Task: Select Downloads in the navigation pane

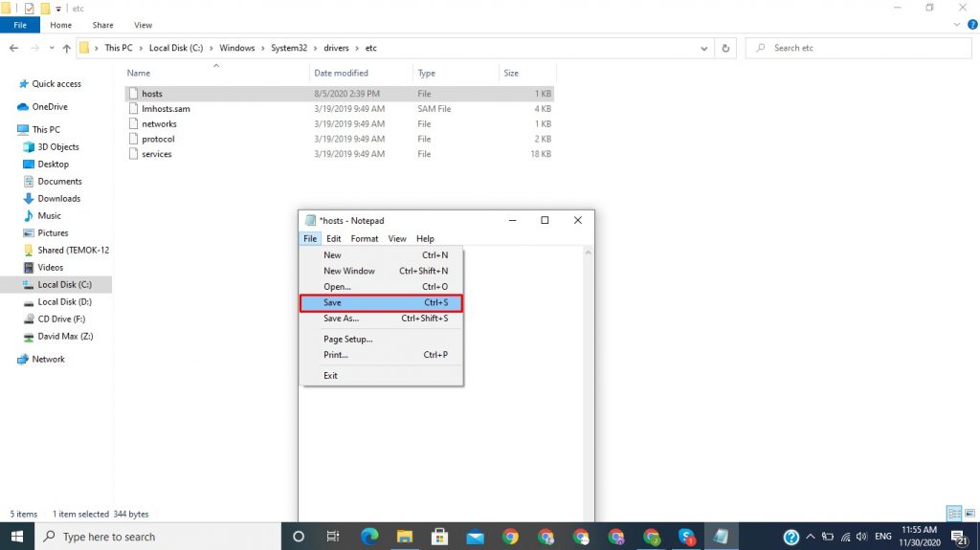Action: 58,199
